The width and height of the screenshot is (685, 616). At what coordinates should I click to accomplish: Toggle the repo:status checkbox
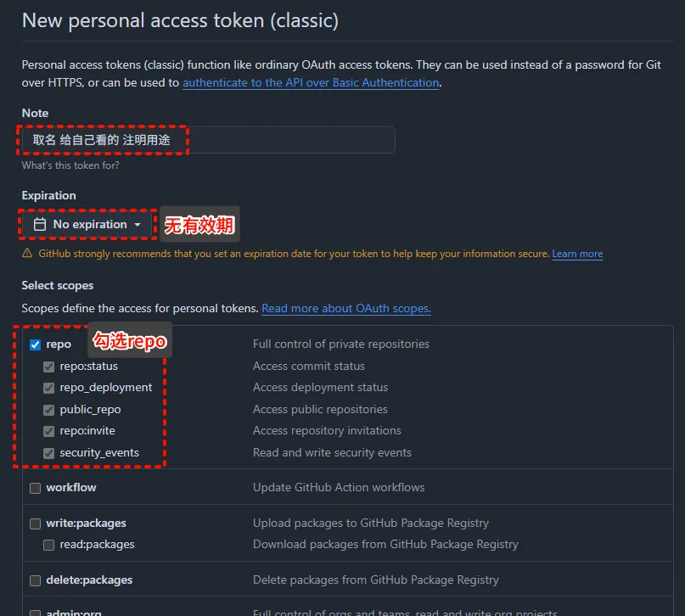tap(49, 367)
